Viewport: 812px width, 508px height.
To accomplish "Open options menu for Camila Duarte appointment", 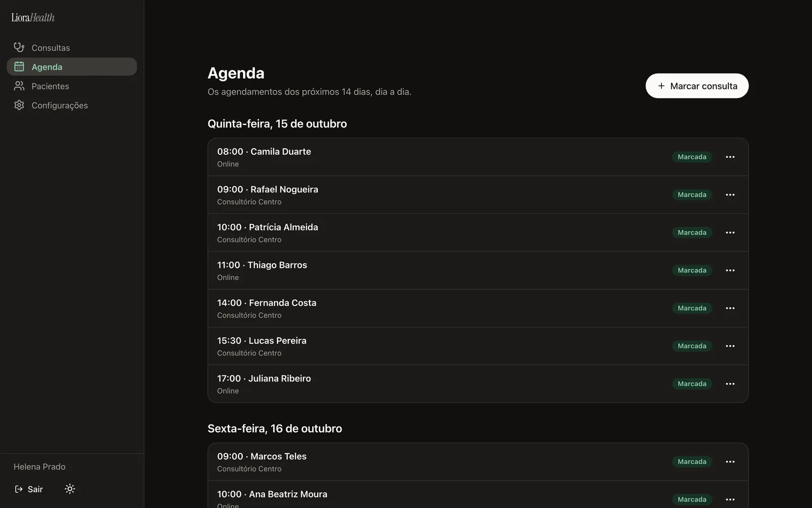I will coord(730,157).
